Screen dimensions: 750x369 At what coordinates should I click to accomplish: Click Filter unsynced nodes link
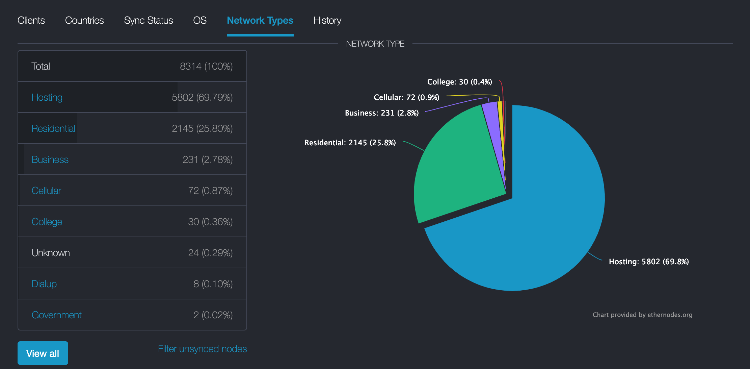pos(202,349)
